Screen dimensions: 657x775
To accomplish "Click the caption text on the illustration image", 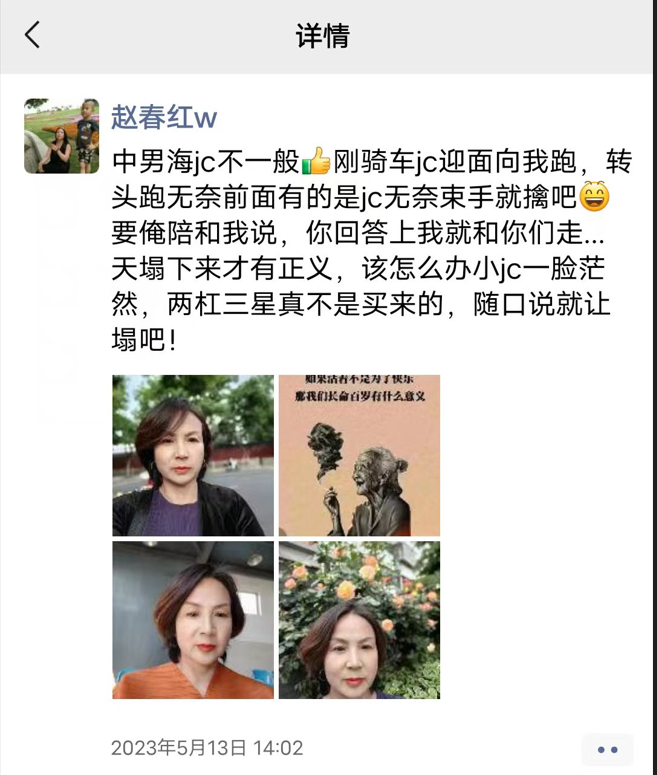I will click(x=359, y=388).
